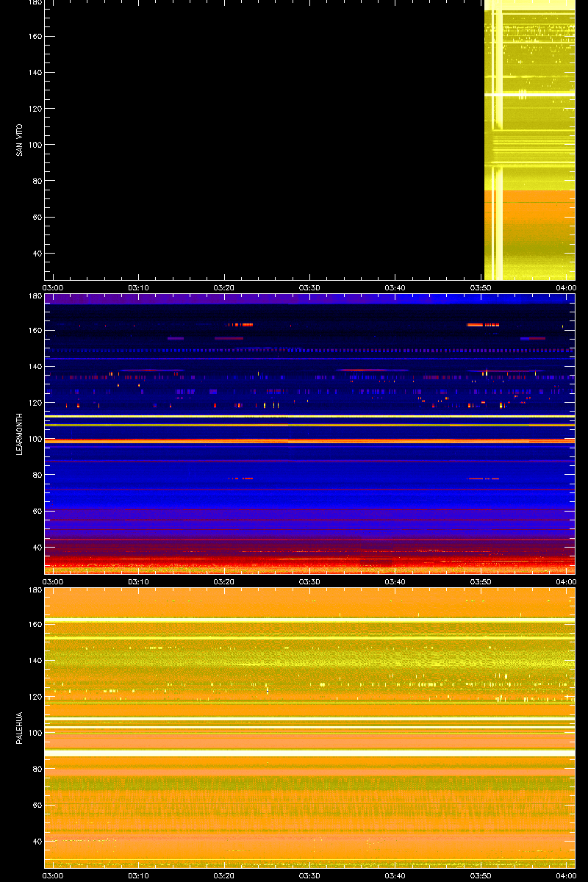The image size is (588, 882).
Task: Click the 140 frequency tick on San Vito axis
Action: point(34,73)
